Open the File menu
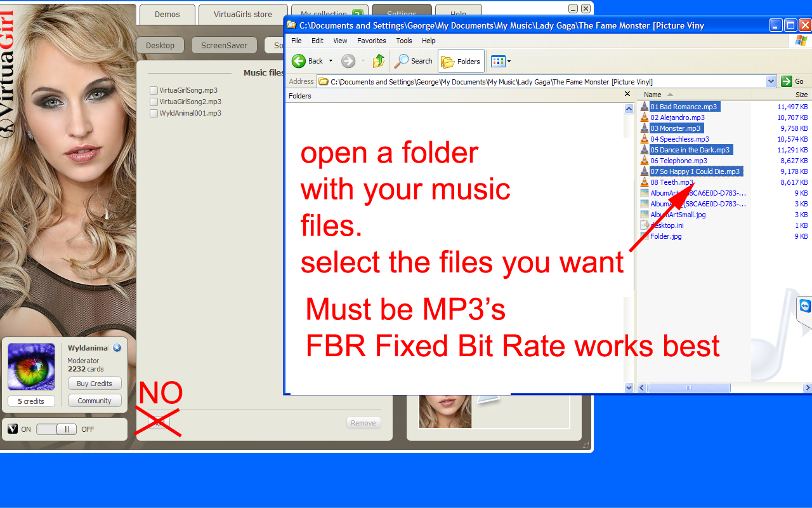The image size is (812, 508). 296,41
